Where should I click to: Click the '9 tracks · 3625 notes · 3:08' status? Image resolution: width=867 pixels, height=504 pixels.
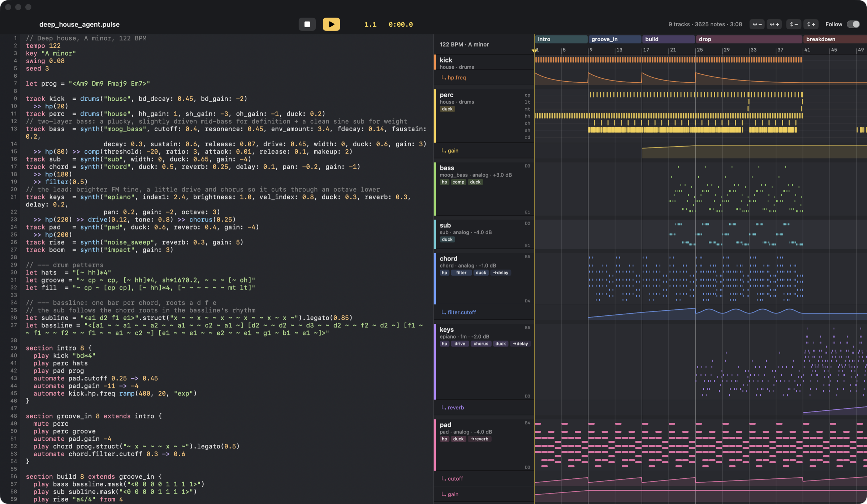tap(705, 24)
